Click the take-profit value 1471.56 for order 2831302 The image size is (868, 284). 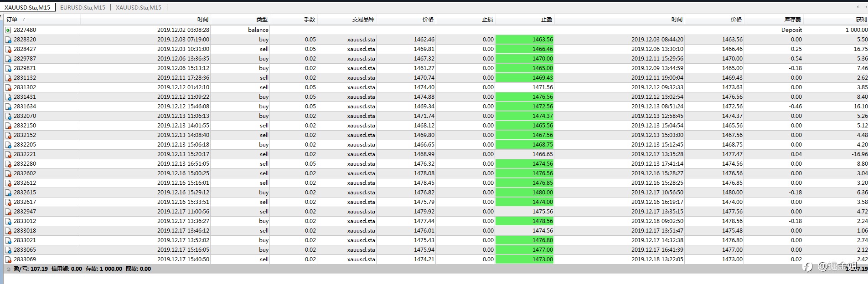click(x=542, y=87)
